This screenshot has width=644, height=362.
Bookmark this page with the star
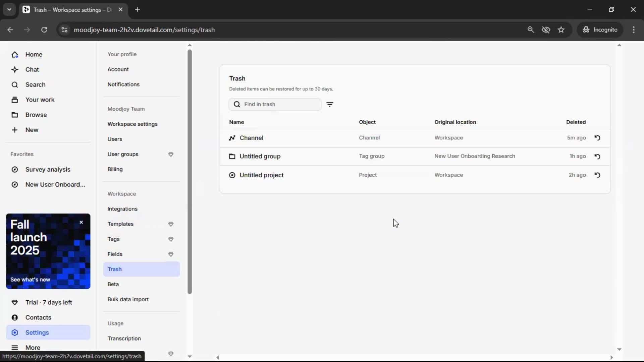pos(561,30)
